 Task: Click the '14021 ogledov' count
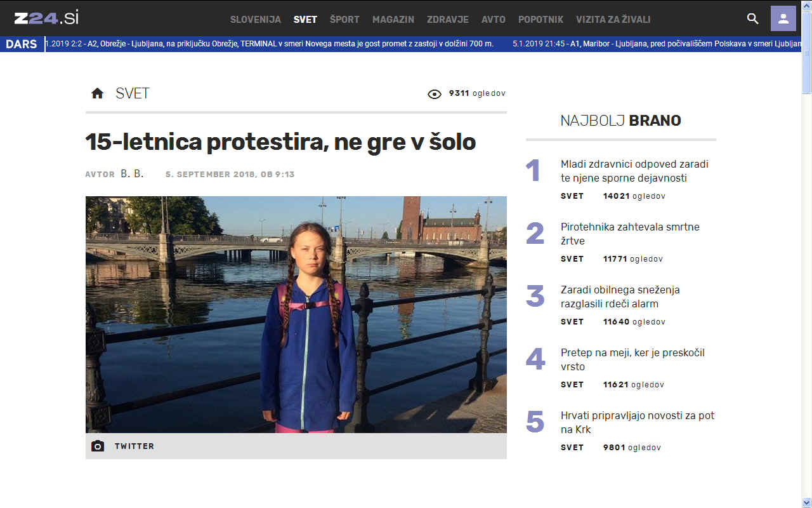pos(634,196)
